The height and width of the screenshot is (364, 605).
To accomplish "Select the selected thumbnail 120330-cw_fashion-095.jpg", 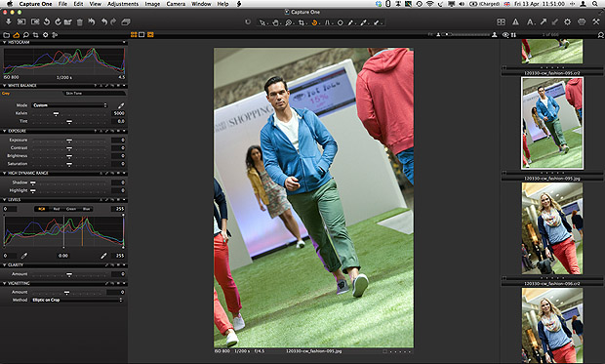I will 552,123.
